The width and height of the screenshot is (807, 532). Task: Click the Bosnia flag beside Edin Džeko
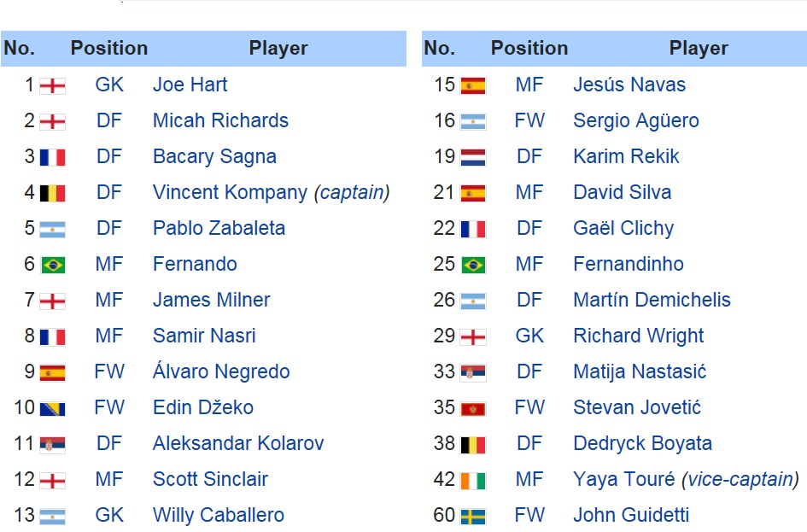52,408
